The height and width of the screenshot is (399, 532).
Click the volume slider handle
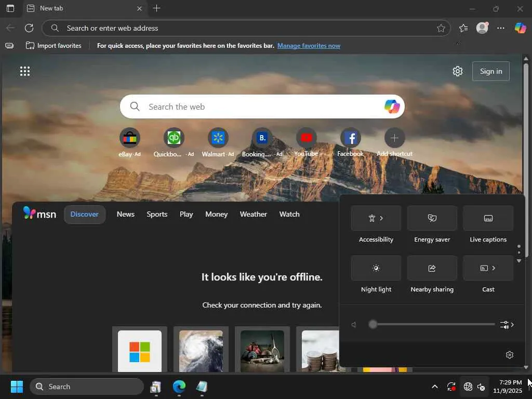point(373,324)
